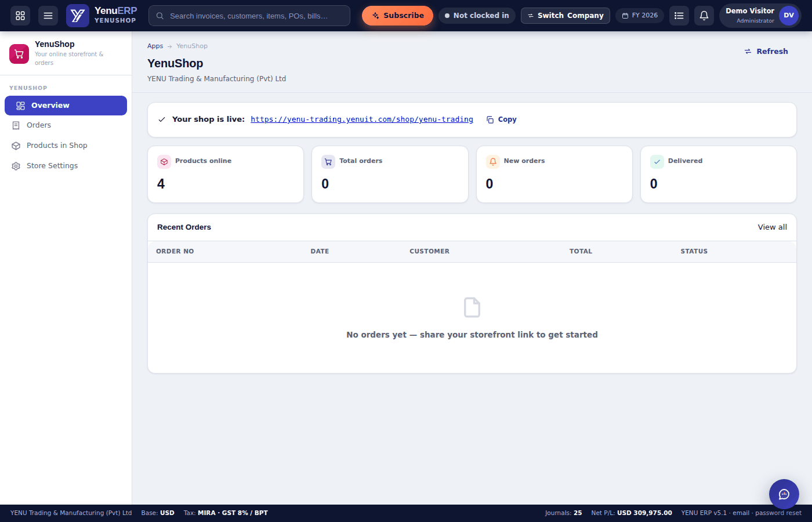Screen dimensions: 812x522
Task: Click Tax: MIRA GST 8% / BPT text
Action: [x=226, y=513]
